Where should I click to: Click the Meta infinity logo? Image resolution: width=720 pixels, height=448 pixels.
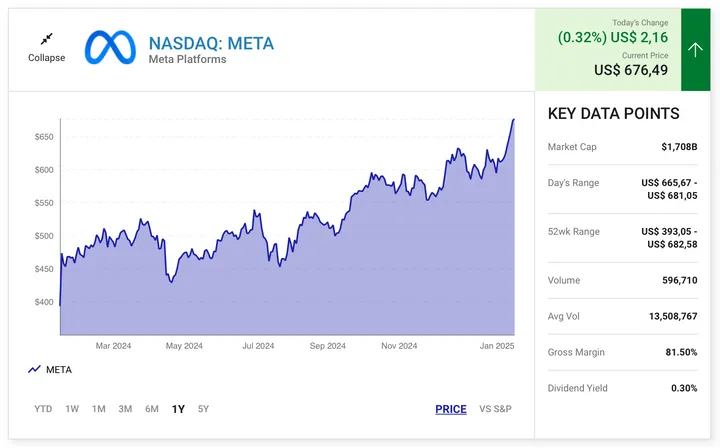(109, 48)
